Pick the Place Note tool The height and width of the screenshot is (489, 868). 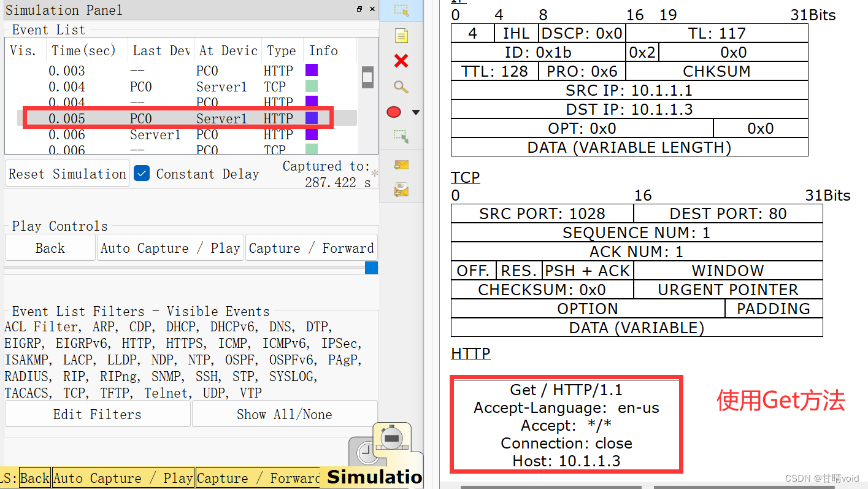click(x=401, y=36)
